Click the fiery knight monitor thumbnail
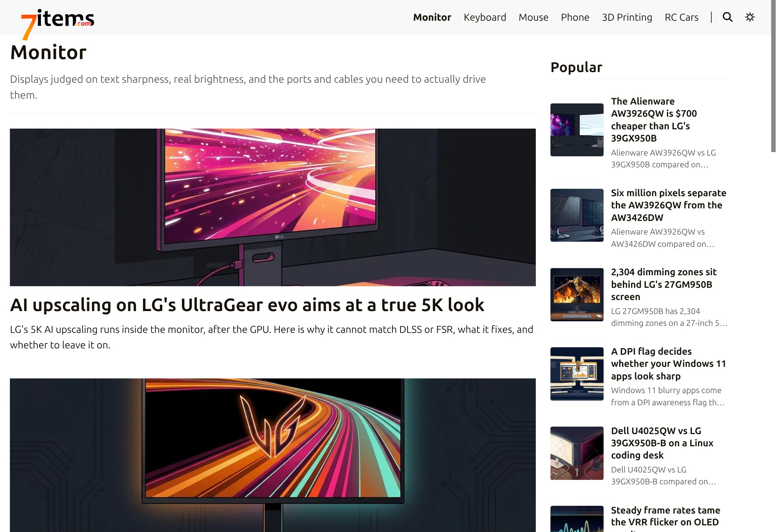776x532 pixels. pos(577,294)
